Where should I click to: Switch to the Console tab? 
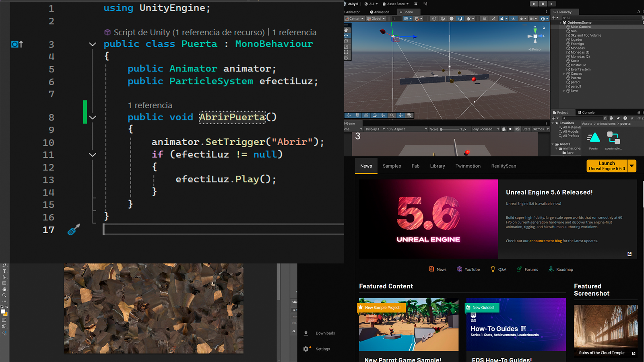pos(586,113)
